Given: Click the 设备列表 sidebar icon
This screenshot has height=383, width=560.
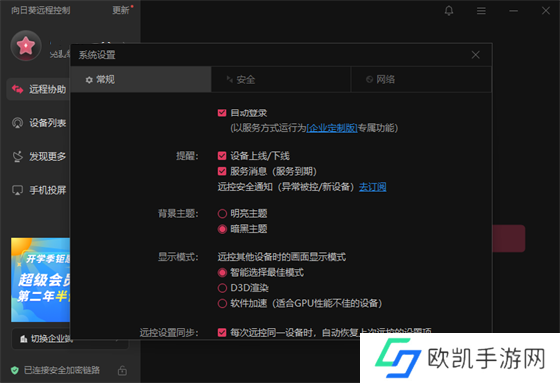Looking at the screenshot, I should tap(18, 123).
